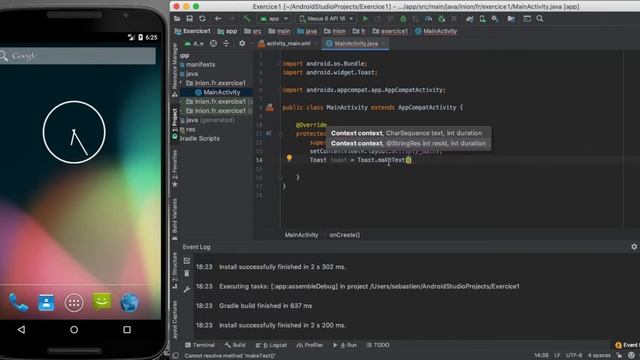Select Gradle Scripts in project tree

pyautogui.click(x=200, y=139)
